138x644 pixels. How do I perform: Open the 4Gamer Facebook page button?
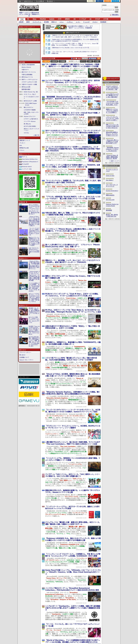pyautogui.click(x=93, y=58)
